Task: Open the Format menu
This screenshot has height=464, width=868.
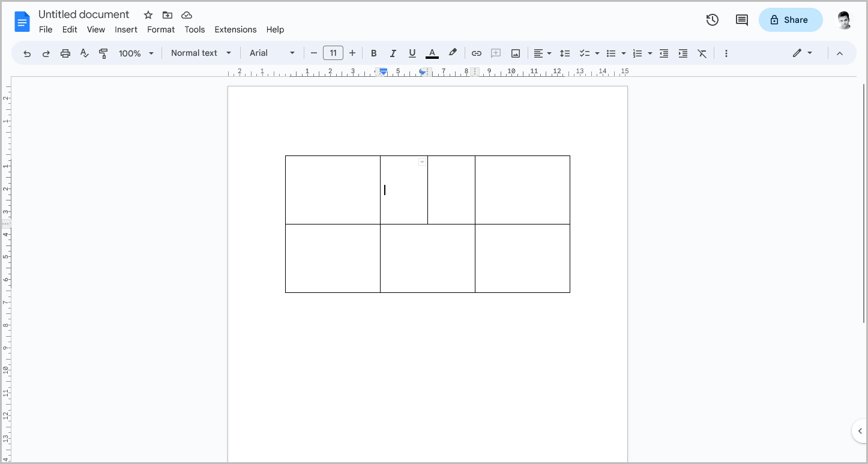Action: click(161, 29)
